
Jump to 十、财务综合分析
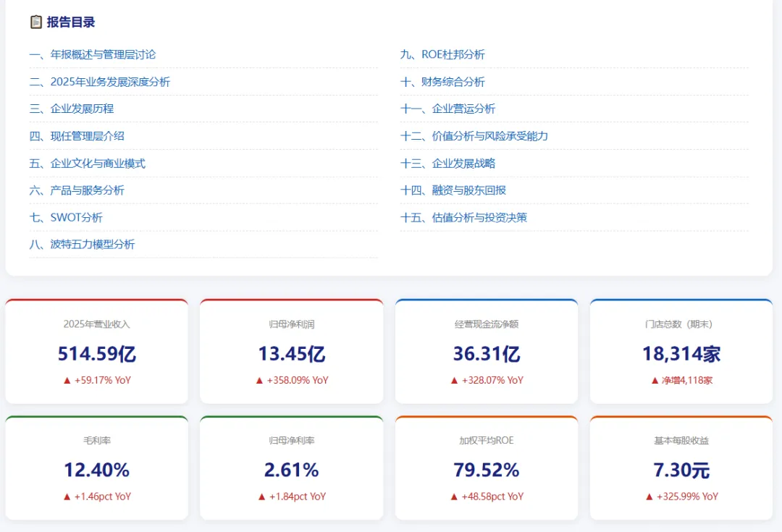point(442,82)
